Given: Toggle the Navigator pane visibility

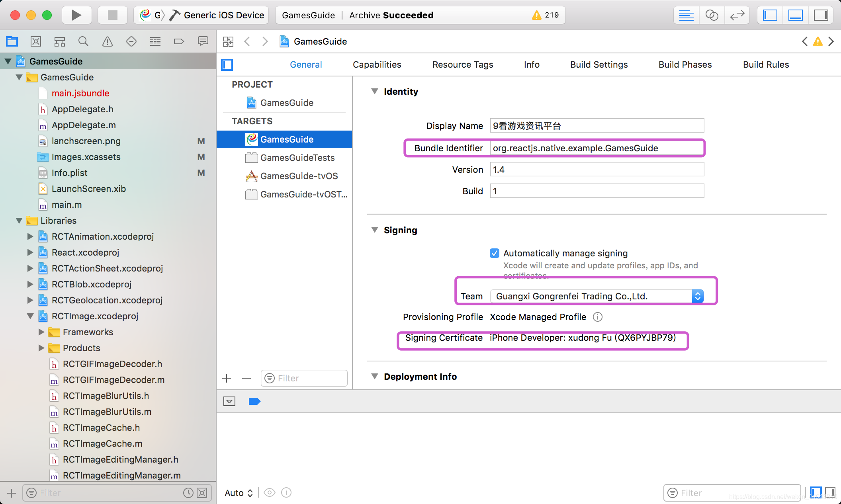Looking at the screenshot, I should click(x=770, y=15).
